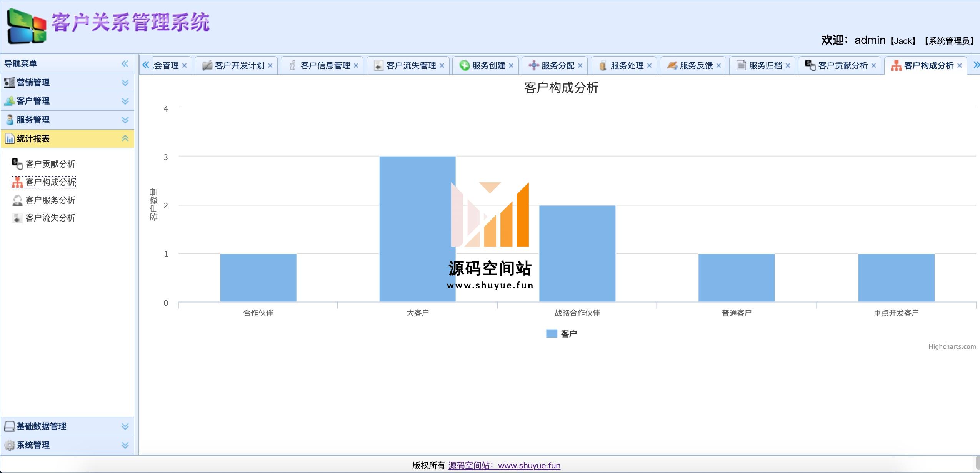
Task: Expand the 服务管理 accordion section
Action: [125, 120]
